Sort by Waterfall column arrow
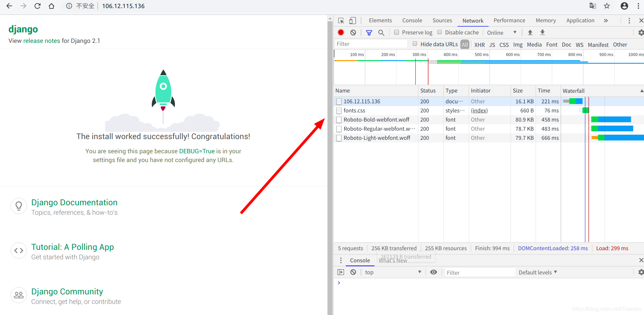This screenshot has height=315, width=644. (x=641, y=91)
